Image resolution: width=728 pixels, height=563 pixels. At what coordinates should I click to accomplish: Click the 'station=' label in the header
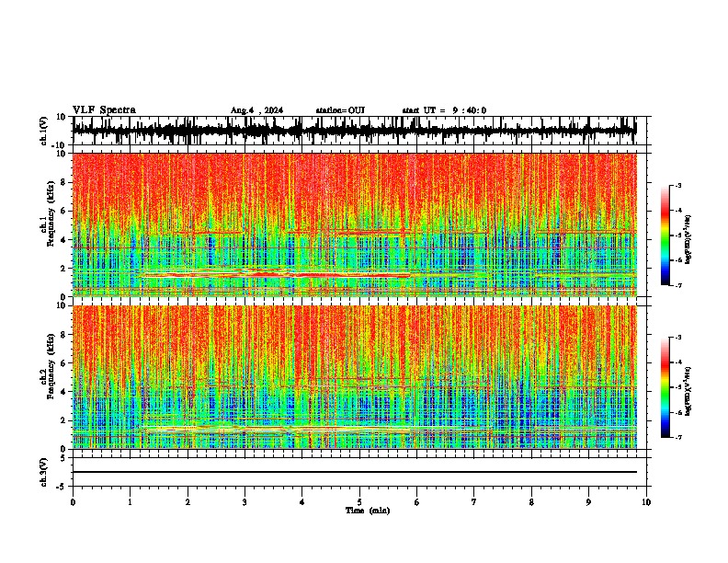pos(332,110)
